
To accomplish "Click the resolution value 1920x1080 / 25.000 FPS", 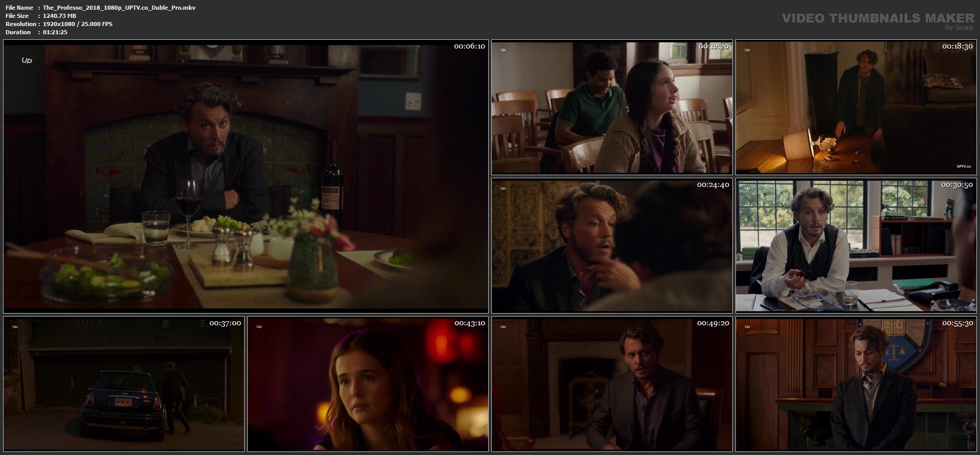I will [78, 24].
